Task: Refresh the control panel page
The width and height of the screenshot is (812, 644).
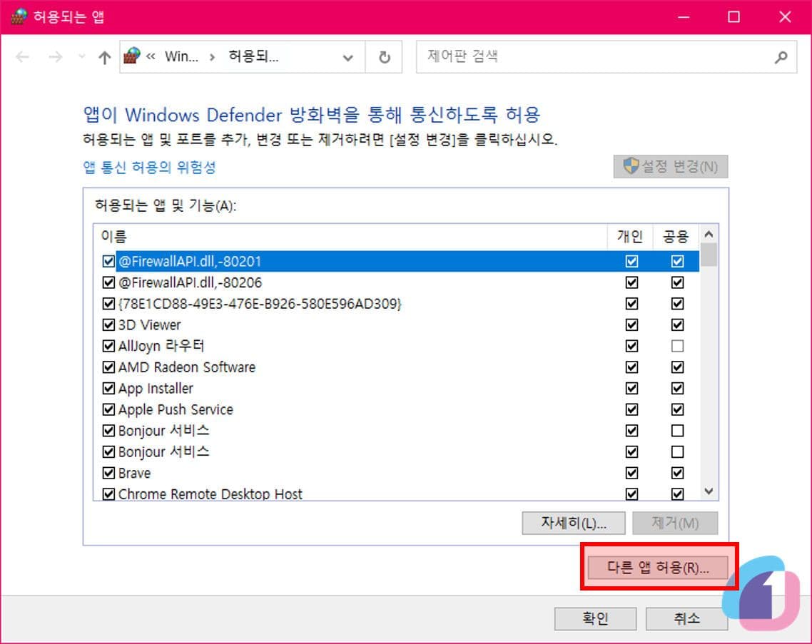Action: (x=385, y=57)
